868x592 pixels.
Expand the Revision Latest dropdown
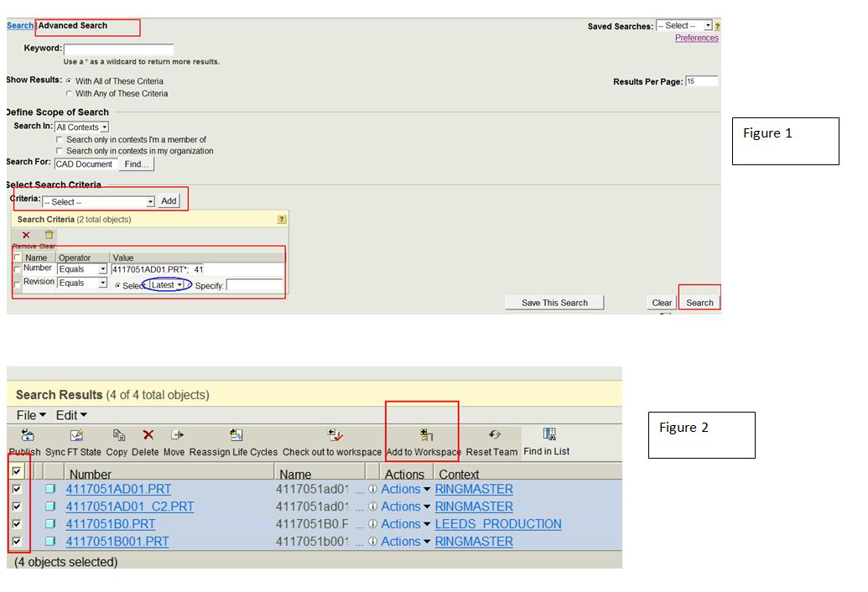click(x=167, y=285)
